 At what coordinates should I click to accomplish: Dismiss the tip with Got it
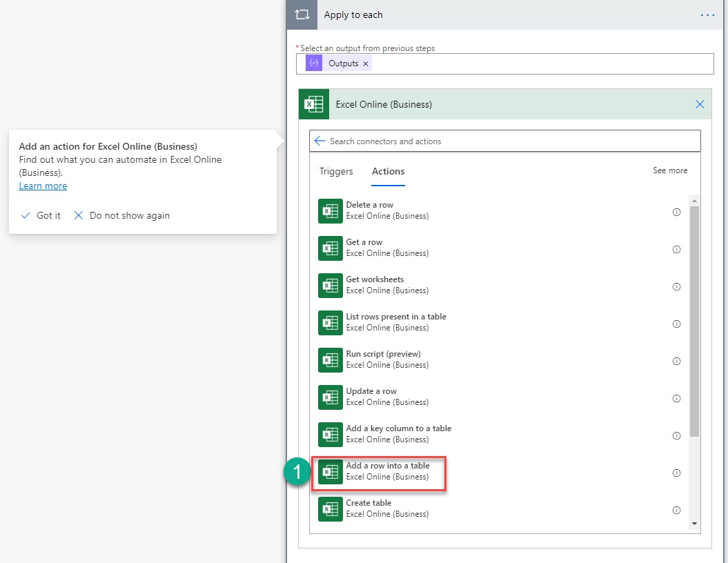[x=41, y=215]
